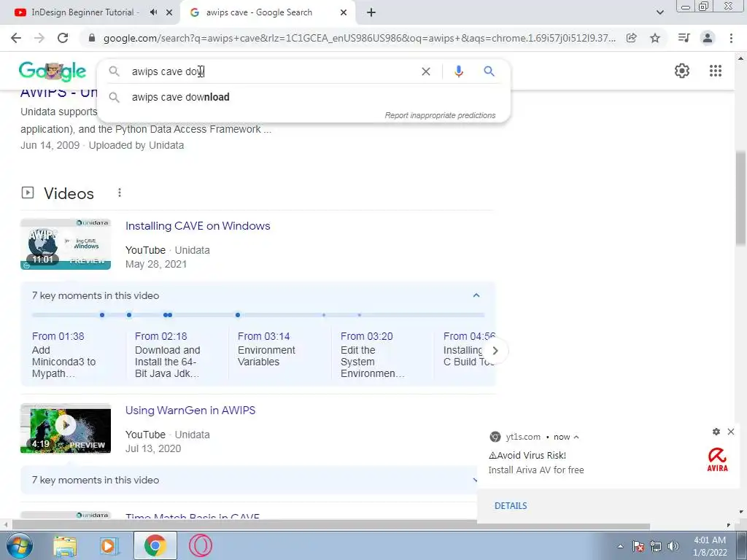Click the browser back arrow
Viewport: 747px width, 560px height.
point(16,38)
